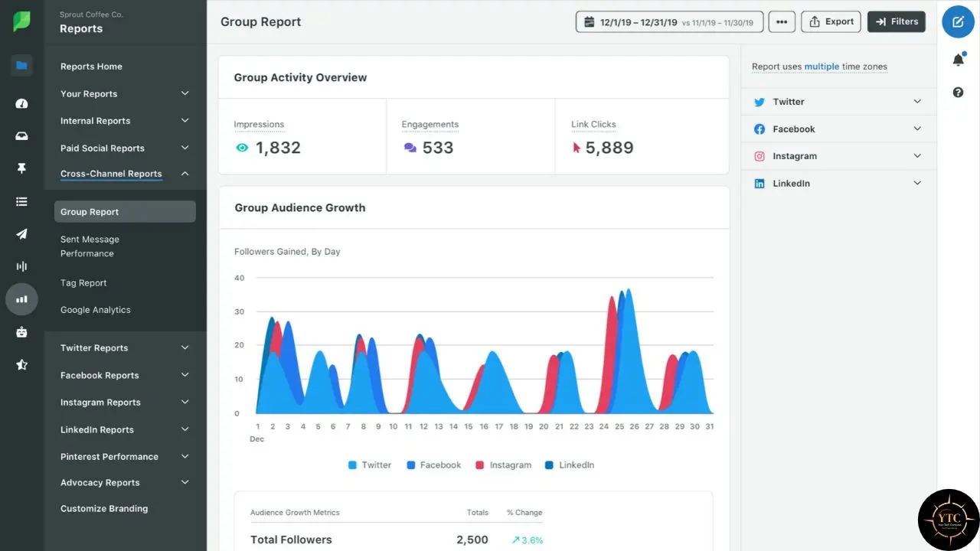Click the pin icon in left rail
The width and height of the screenshot is (980, 551).
click(x=21, y=168)
